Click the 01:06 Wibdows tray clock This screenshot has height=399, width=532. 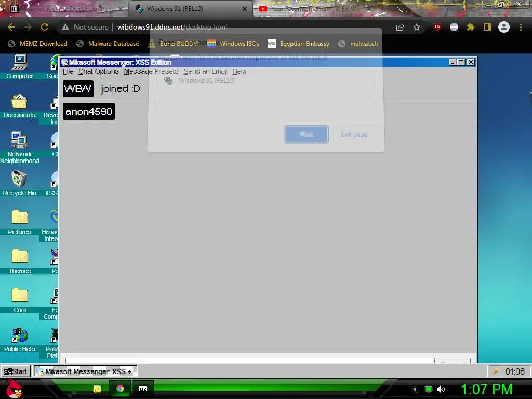click(x=515, y=371)
